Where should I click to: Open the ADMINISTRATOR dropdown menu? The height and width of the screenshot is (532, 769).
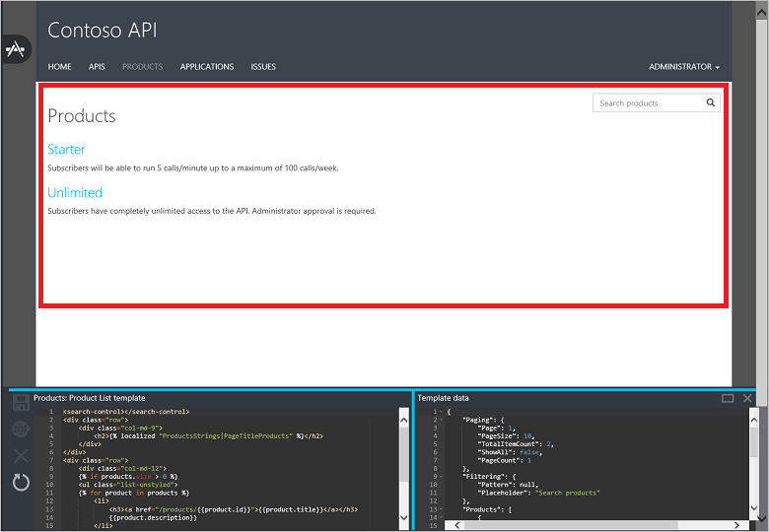tap(683, 67)
